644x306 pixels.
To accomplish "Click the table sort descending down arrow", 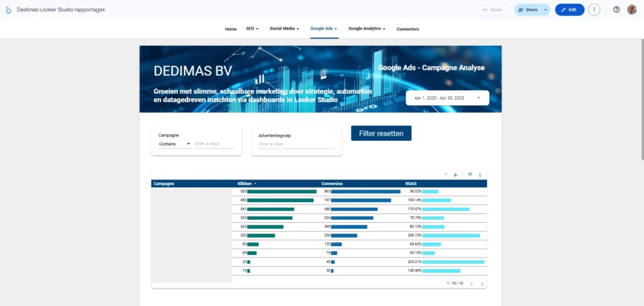I will coord(455,175).
